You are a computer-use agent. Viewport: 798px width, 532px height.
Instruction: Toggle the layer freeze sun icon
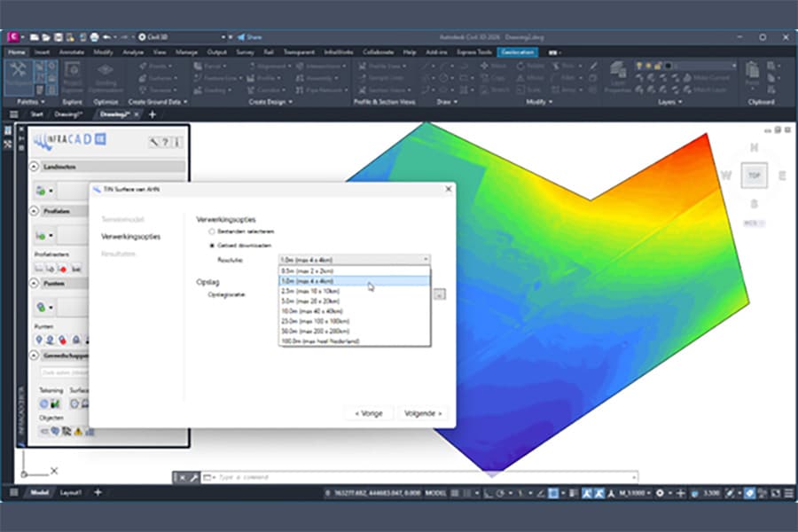coord(648,66)
